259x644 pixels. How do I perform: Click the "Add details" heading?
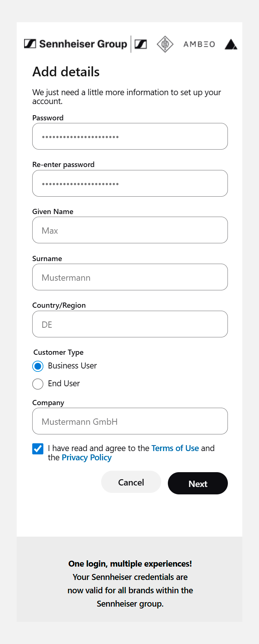(66, 72)
